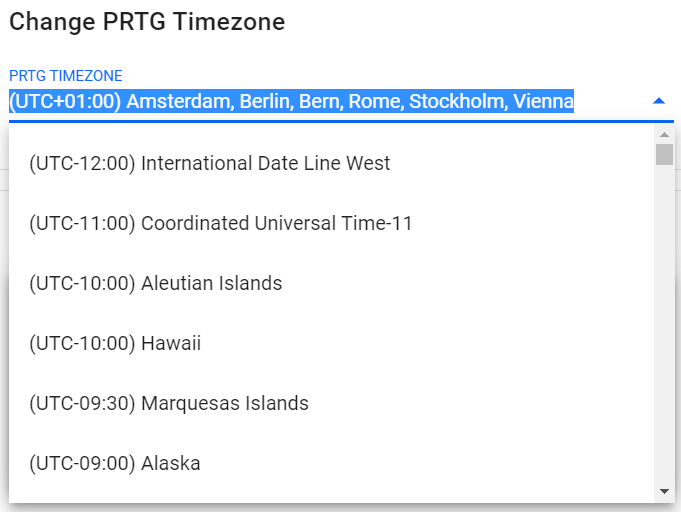Click the (UTC-12:00) offset text
The image size is (681, 512).
[x=82, y=163]
